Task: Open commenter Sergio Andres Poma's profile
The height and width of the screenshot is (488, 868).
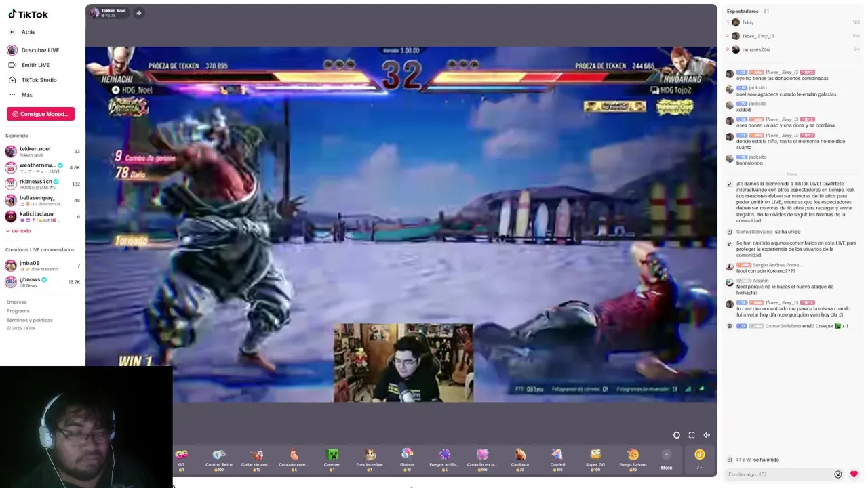Action: tap(778, 265)
